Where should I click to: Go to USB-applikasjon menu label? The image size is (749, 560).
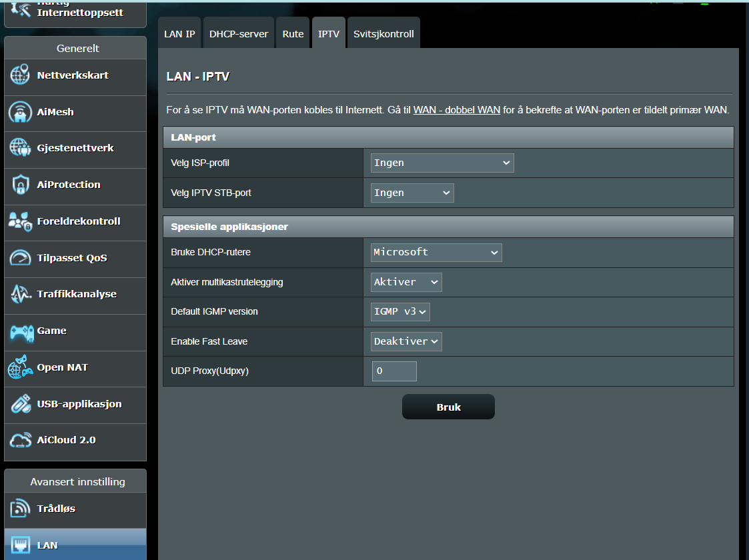click(79, 404)
